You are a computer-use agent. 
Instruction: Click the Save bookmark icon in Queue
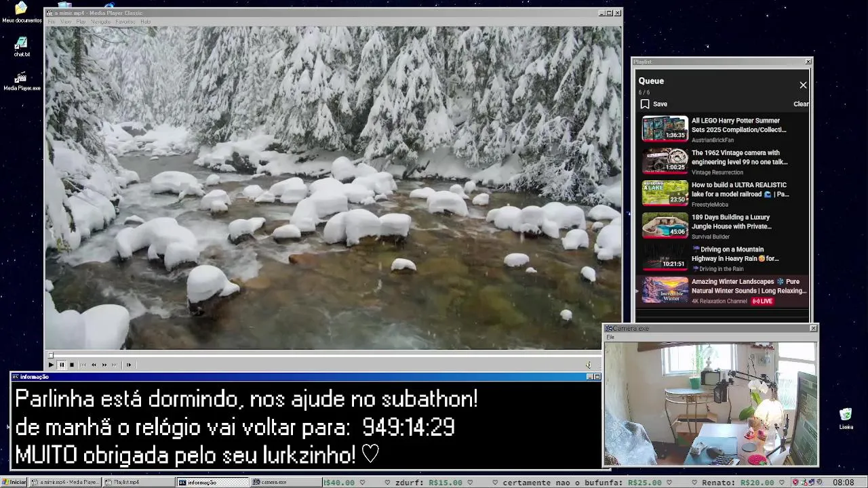click(x=645, y=104)
